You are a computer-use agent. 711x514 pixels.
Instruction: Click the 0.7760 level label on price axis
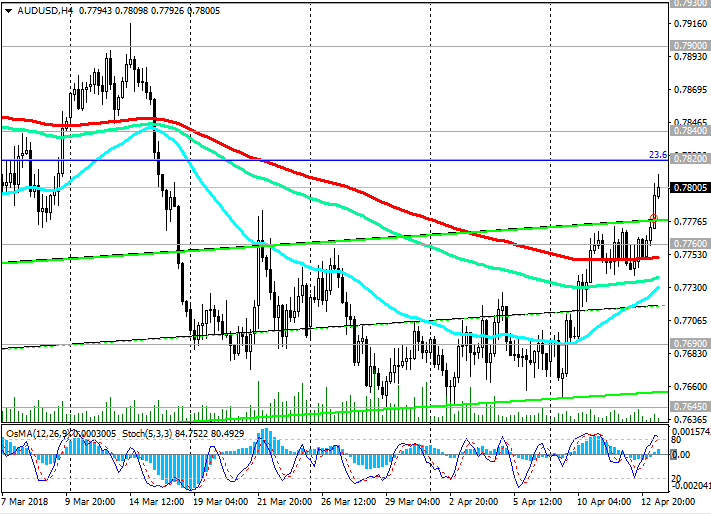691,244
